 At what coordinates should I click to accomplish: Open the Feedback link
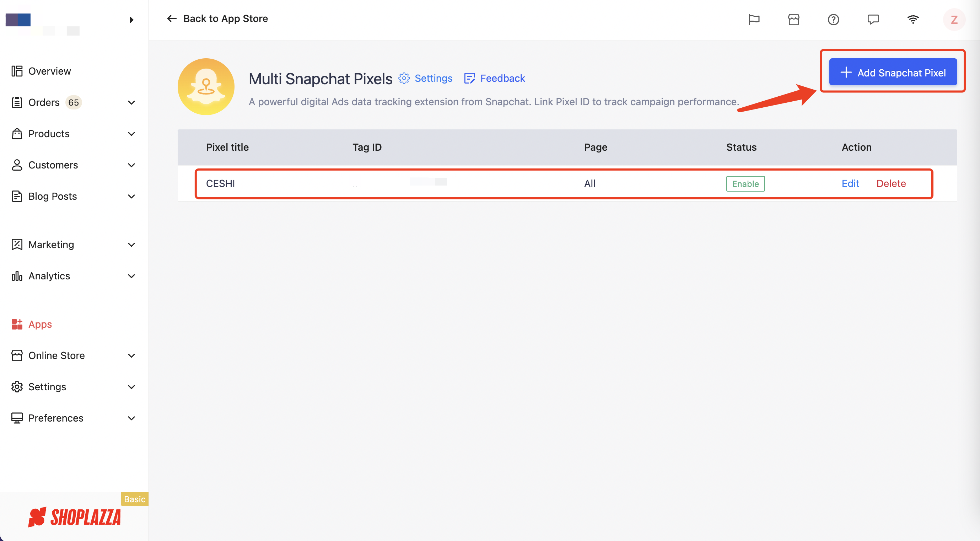click(x=502, y=78)
